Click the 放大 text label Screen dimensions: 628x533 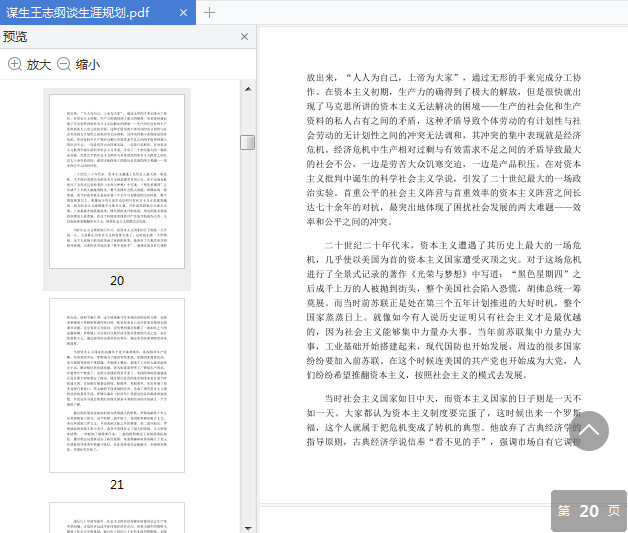[38, 64]
